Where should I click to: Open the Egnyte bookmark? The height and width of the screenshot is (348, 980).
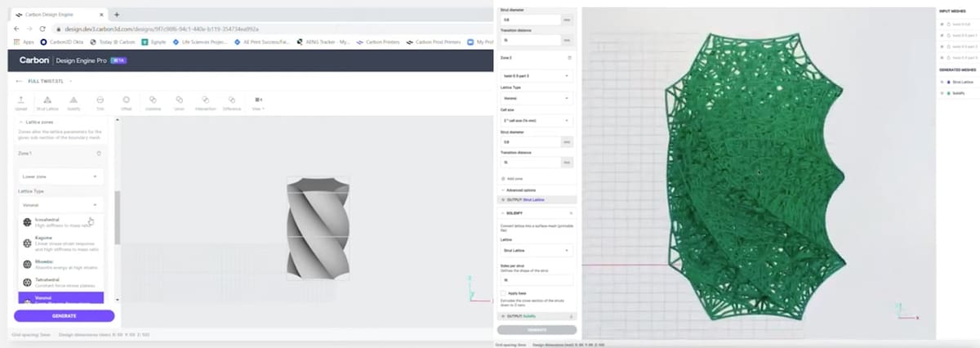tap(153, 41)
